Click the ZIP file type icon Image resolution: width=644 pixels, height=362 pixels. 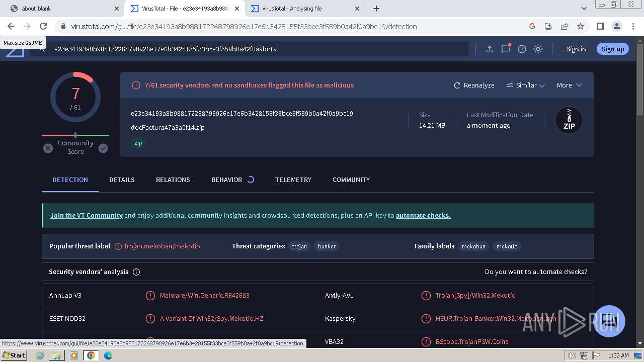[x=569, y=120]
